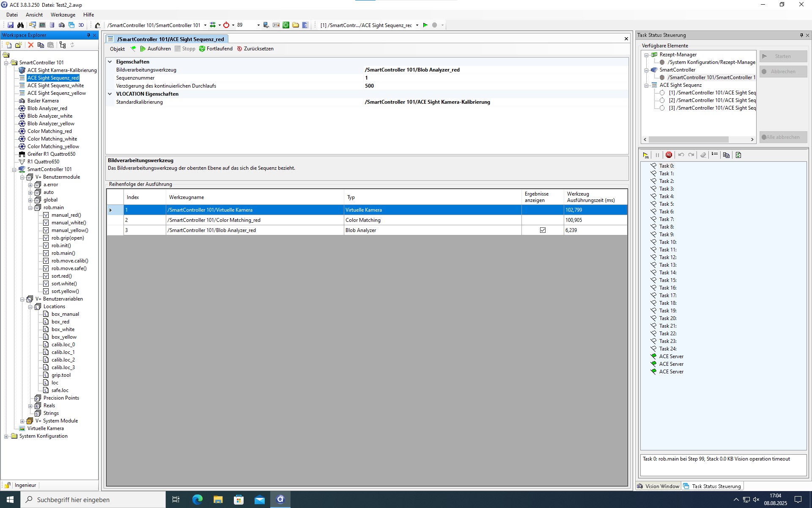Viewport: 812px width, 508px height.
Task: Select radio for sequence [2] in task list
Action: [662, 100]
